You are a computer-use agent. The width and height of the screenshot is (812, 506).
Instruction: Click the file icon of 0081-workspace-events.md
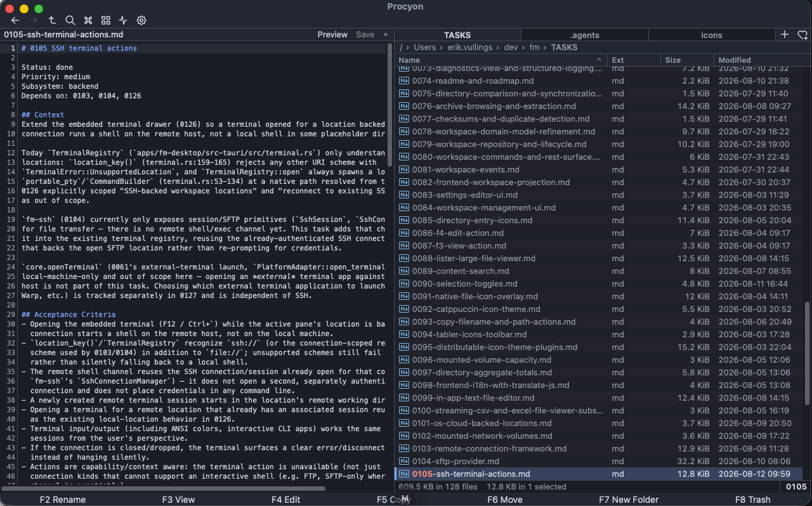(x=403, y=169)
